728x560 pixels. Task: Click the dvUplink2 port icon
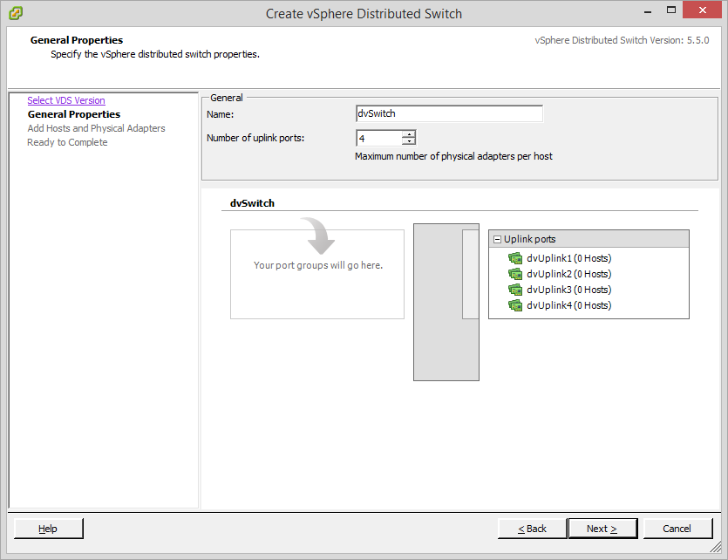(514, 274)
